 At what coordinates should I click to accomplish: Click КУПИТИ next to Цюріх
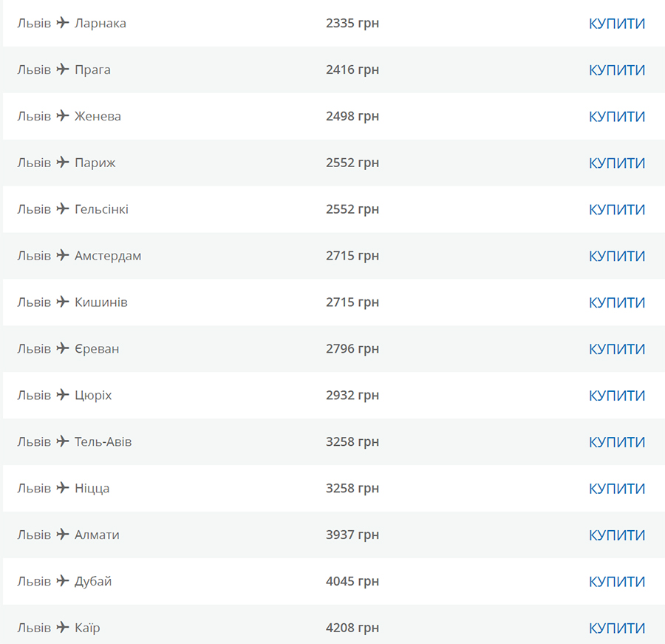click(x=617, y=396)
